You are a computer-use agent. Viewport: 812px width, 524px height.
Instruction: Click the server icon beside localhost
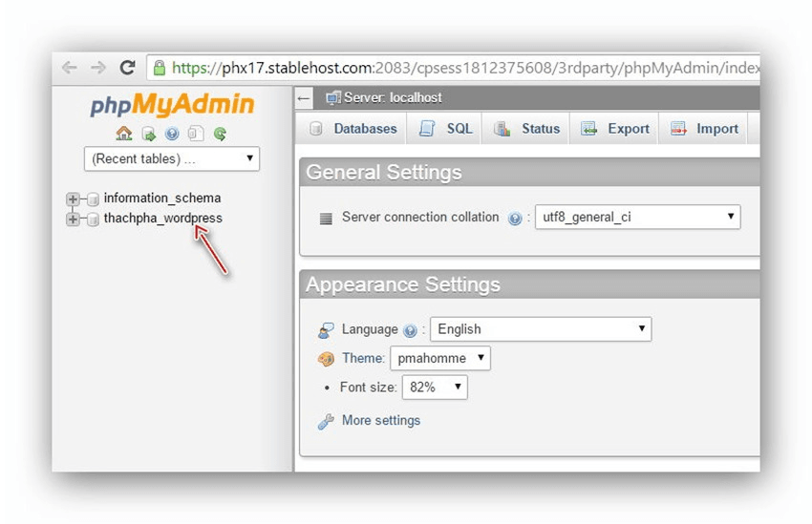[x=333, y=97]
